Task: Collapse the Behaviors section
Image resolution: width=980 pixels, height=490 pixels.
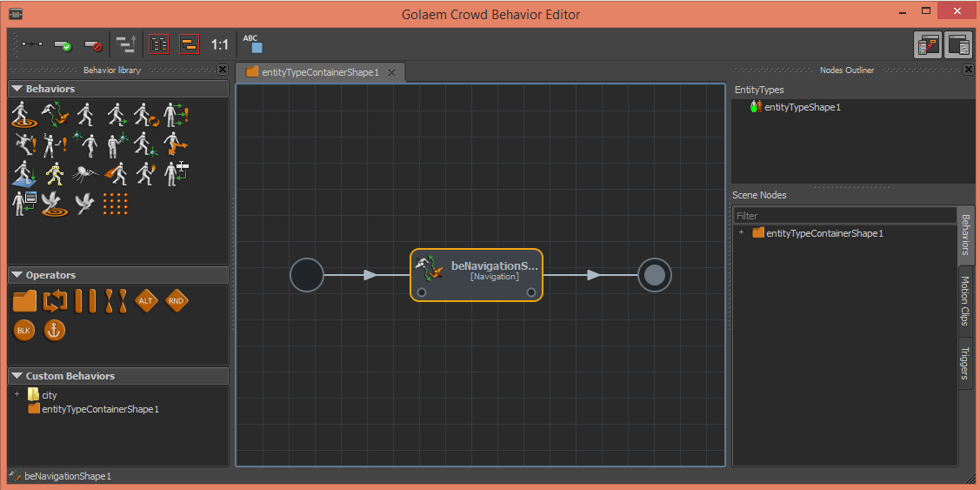Action: pos(17,89)
